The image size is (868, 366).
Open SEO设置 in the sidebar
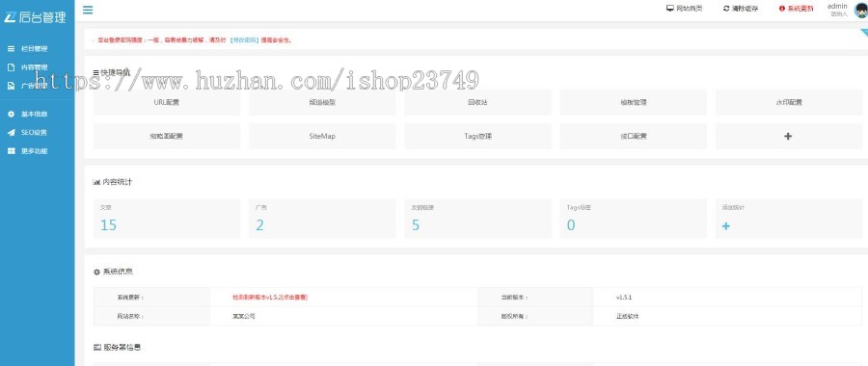click(28, 132)
